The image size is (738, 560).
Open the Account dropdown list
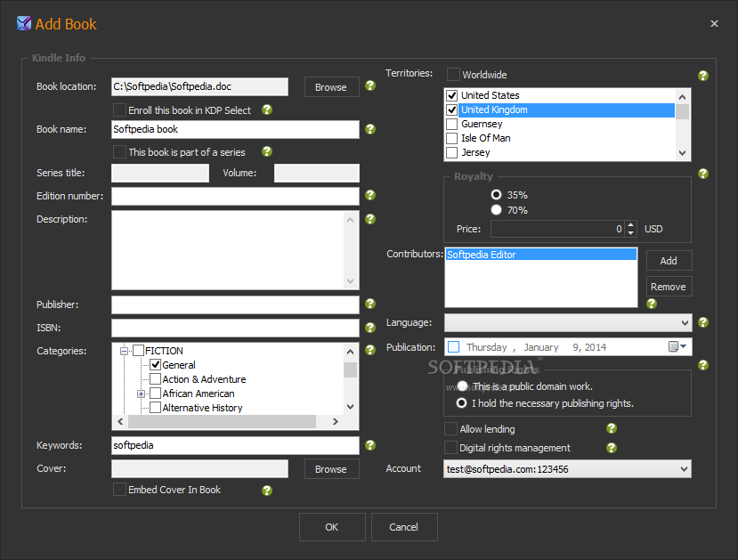568,468
